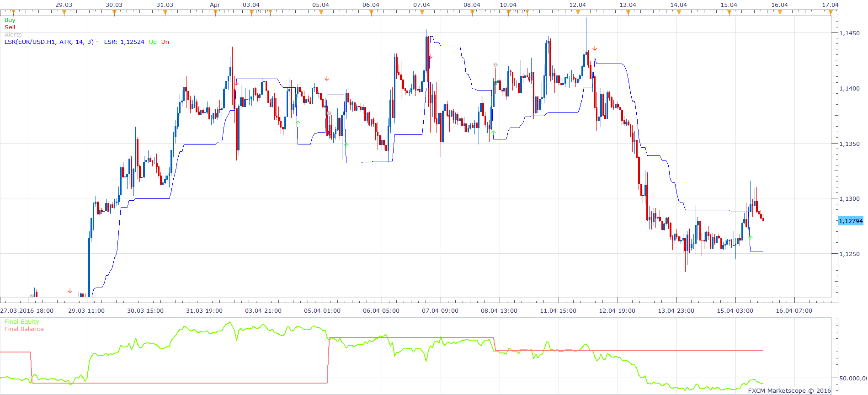Image resolution: width=868 pixels, height=395 pixels.
Task: Click the 'Final Equity' legend label
Action: pyautogui.click(x=21, y=322)
